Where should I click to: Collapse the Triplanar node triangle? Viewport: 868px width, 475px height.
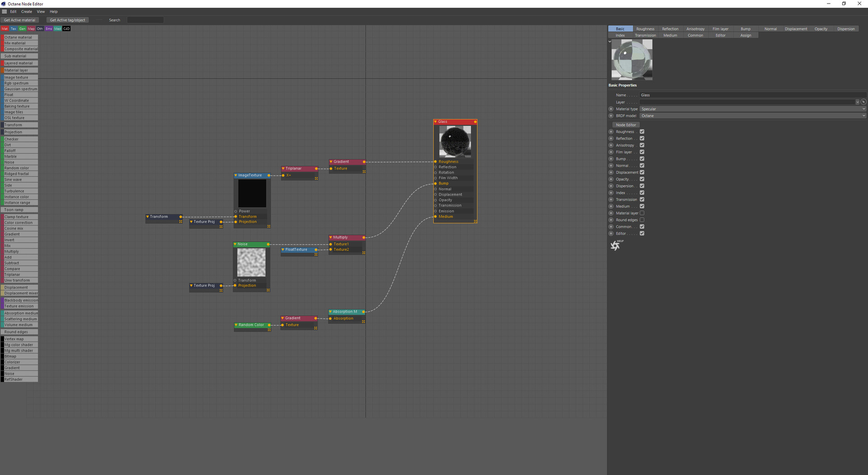pos(283,169)
